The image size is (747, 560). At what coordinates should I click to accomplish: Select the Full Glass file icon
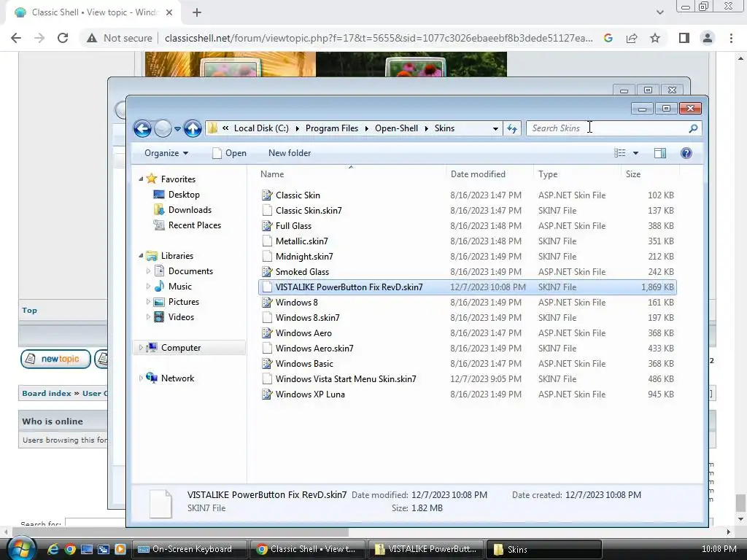(x=267, y=226)
